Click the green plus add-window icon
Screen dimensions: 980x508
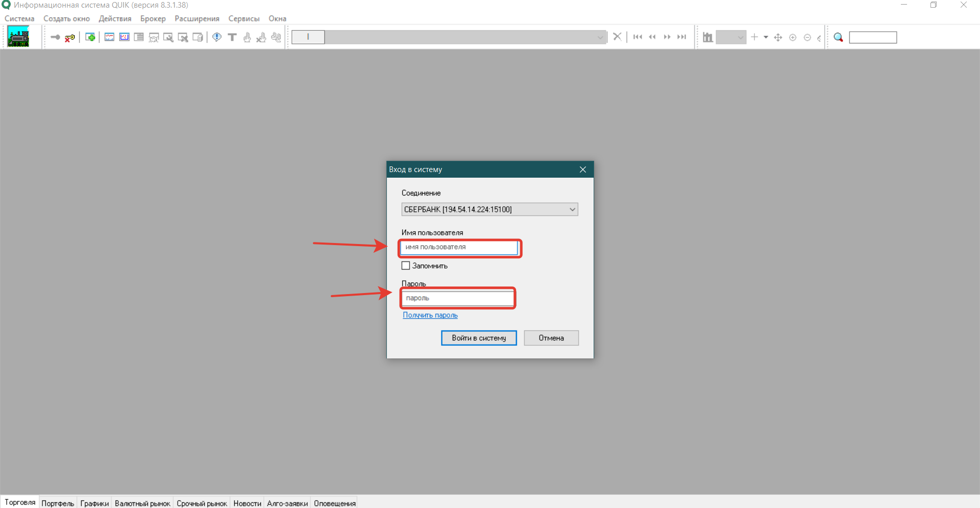pos(90,37)
